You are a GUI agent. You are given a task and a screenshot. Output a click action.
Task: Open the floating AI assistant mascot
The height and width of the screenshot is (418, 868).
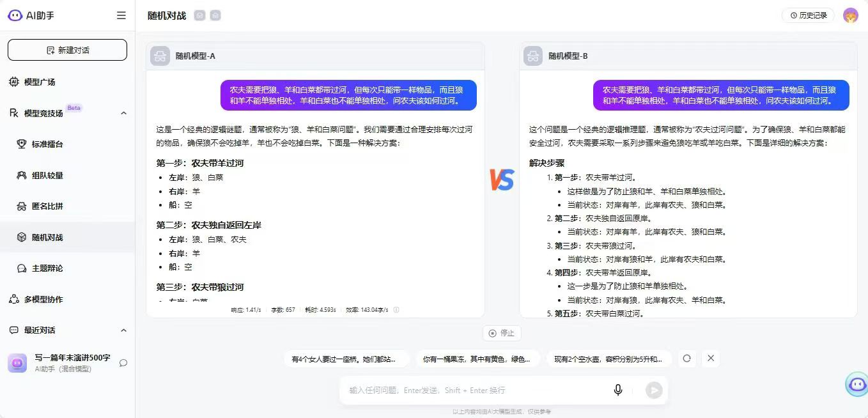click(856, 383)
